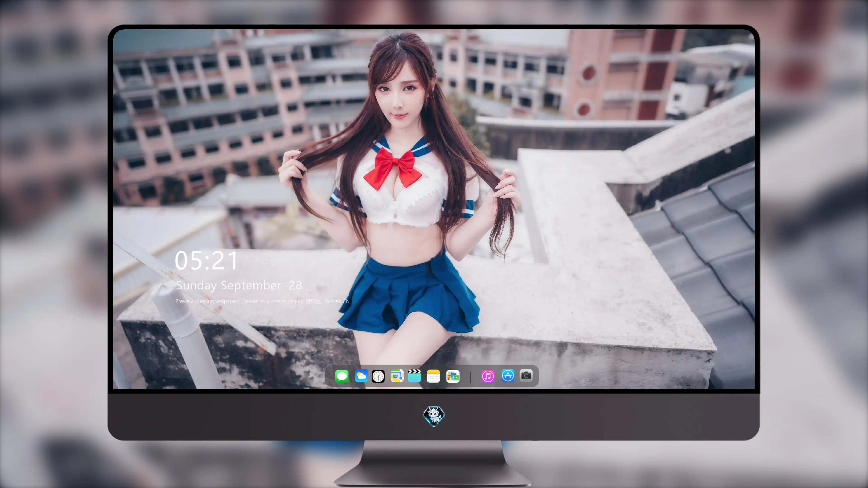Open the Clock app icon
868x488 pixels.
pos(378,376)
